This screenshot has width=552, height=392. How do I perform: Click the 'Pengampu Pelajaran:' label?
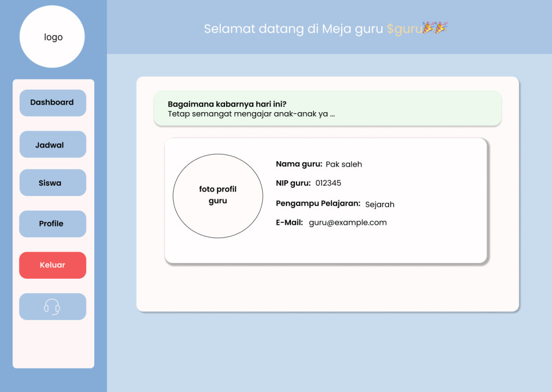(318, 204)
